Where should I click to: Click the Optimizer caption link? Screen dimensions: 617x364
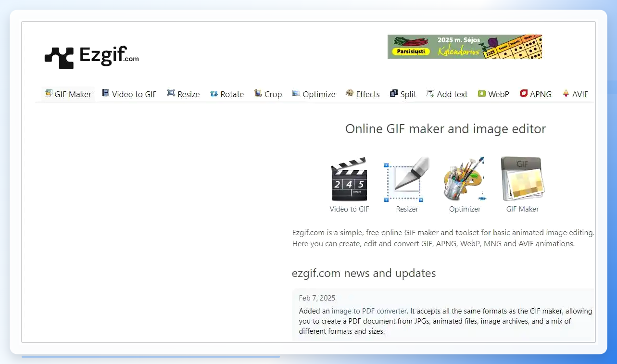coord(465,209)
